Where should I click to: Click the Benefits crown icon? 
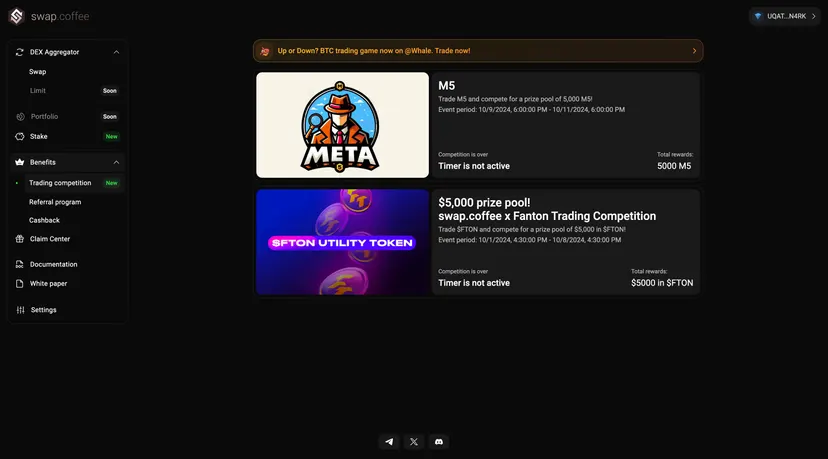[x=20, y=162]
